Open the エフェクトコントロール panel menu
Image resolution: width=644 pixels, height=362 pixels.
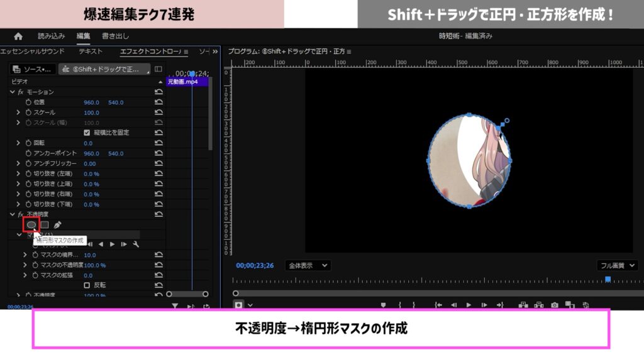pos(186,52)
